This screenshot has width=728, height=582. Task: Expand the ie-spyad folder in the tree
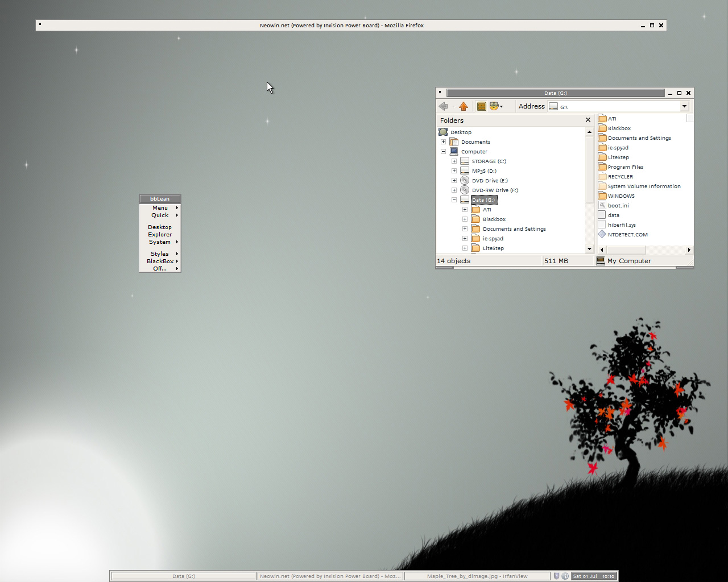click(x=465, y=238)
